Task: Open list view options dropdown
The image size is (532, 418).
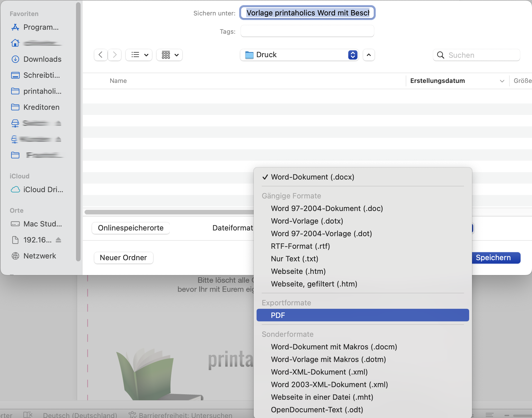Action: click(139, 55)
